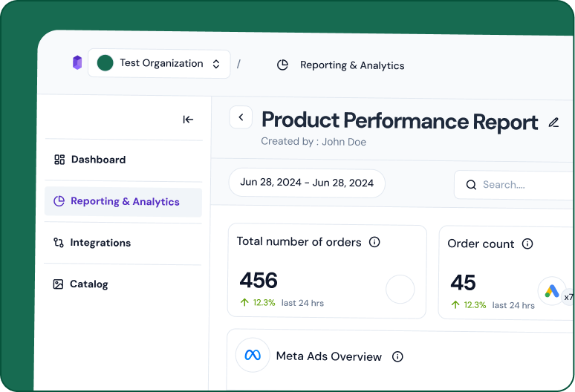Show info for Meta Ads Overview
The height and width of the screenshot is (392, 575).
pos(397,356)
